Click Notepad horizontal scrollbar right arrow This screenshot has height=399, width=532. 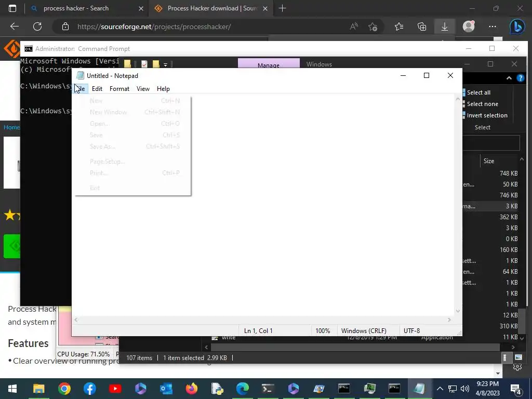click(x=449, y=320)
